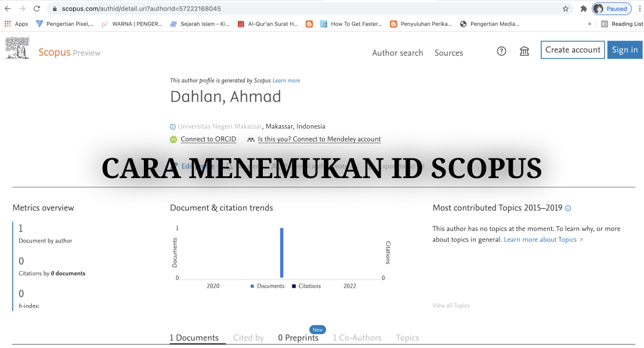The height and width of the screenshot is (348, 644).
Task: Click the author name Dahlan, Ahmad
Action: (x=226, y=97)
